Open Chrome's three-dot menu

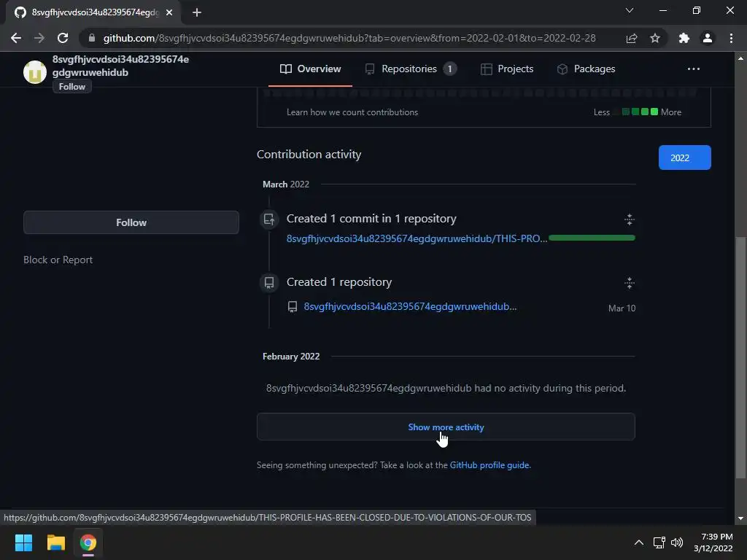click(731, 38)
